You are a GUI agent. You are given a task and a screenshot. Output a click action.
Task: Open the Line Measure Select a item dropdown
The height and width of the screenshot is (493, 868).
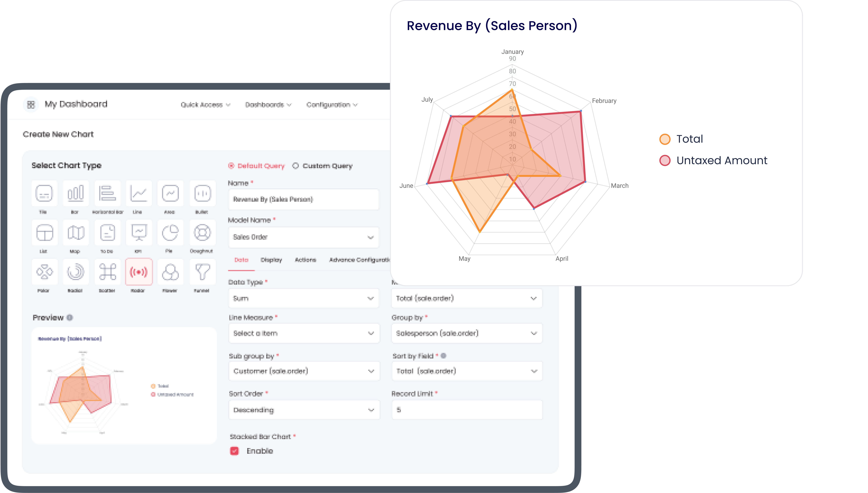pos(304,333)
